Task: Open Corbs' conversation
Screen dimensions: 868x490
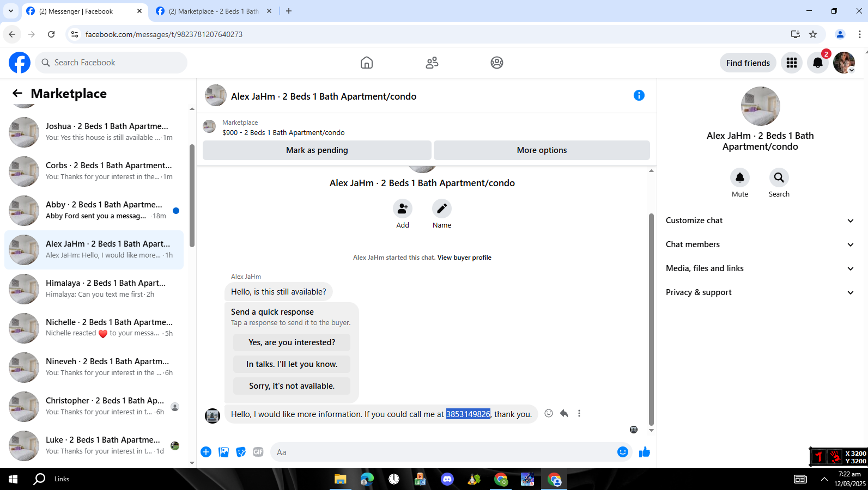Action: [94, 171]
